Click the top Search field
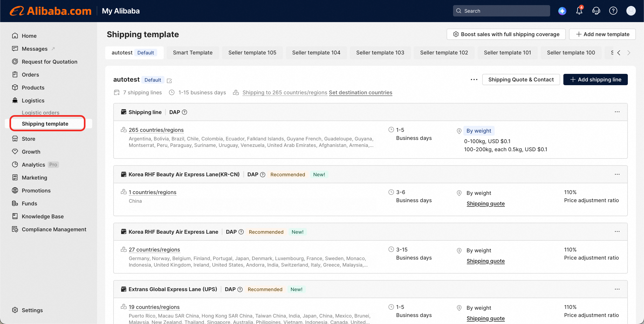 (502, 11)
